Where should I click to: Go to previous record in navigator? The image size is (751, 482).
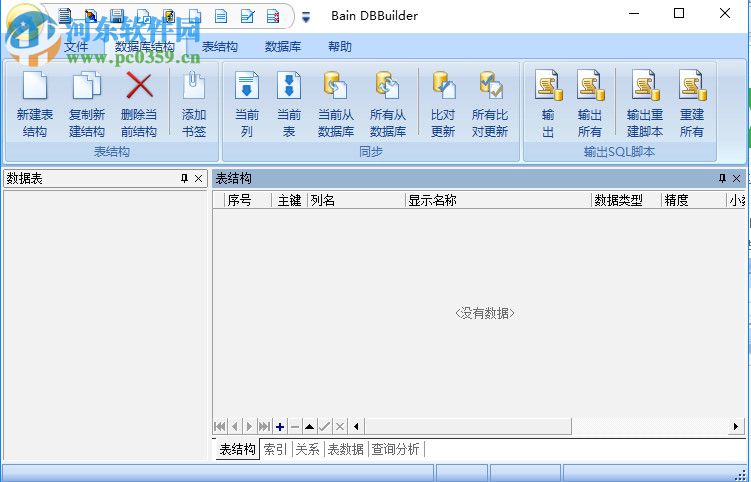tap(235, 426)
